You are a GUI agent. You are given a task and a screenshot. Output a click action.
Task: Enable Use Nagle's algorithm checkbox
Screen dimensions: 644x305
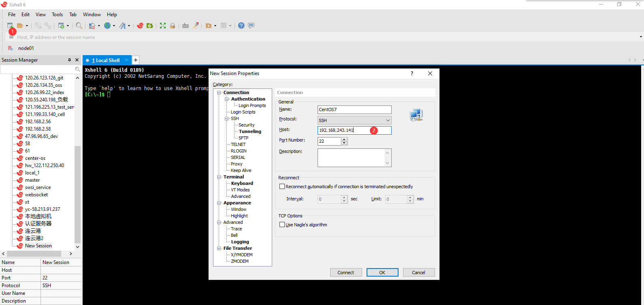(282, 225)
